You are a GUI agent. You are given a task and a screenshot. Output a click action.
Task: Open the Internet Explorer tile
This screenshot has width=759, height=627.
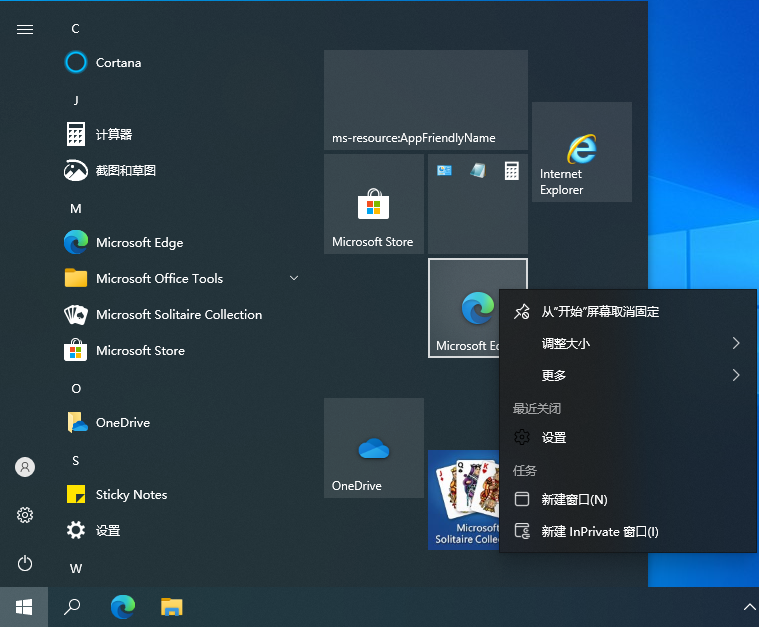coord(582,152)
